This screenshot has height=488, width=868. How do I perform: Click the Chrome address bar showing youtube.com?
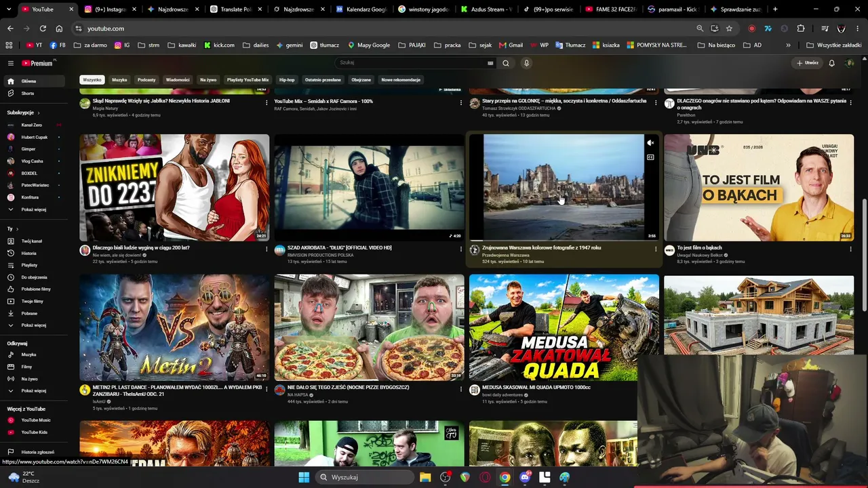(383, 28)
